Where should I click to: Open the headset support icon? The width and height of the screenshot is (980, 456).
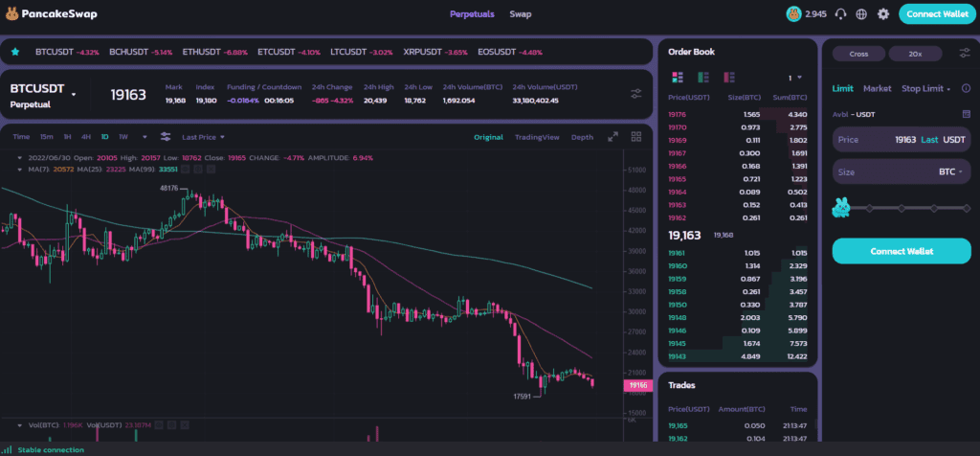tap(840, 13)
